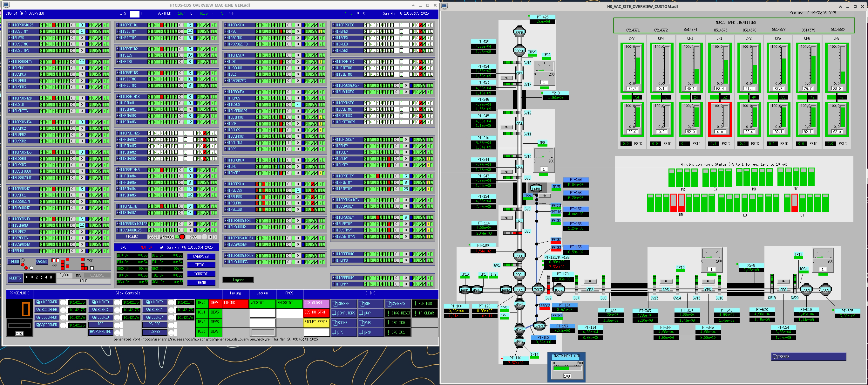Click the HAM3 chamber icon near BSC2
Viewport: 868px width, 385px height.
[506, 290]
